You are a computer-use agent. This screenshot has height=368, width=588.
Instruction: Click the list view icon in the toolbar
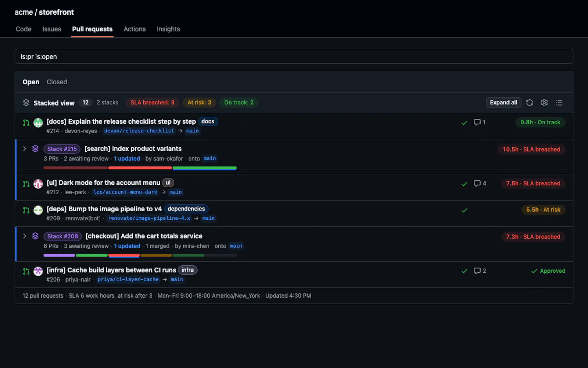coord(559,103)
